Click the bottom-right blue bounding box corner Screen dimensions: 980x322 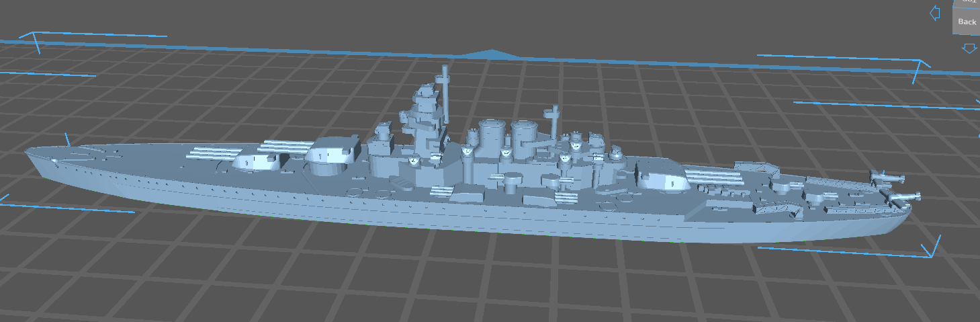click(x=930, y=252)
